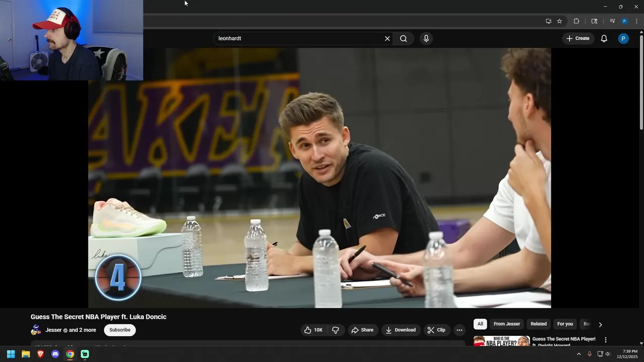644x362 pixels.
Task: Open options menu for the recommended video
Action: [606, 340]
